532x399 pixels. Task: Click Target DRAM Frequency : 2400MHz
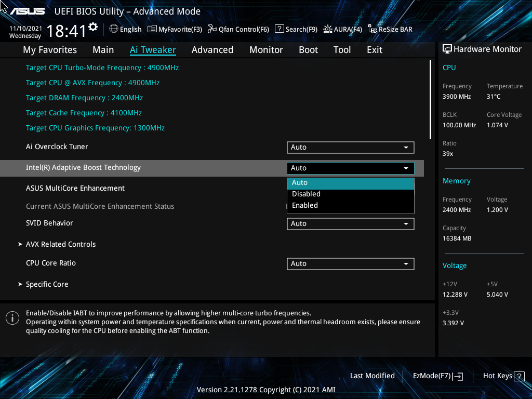coord(84,98)
